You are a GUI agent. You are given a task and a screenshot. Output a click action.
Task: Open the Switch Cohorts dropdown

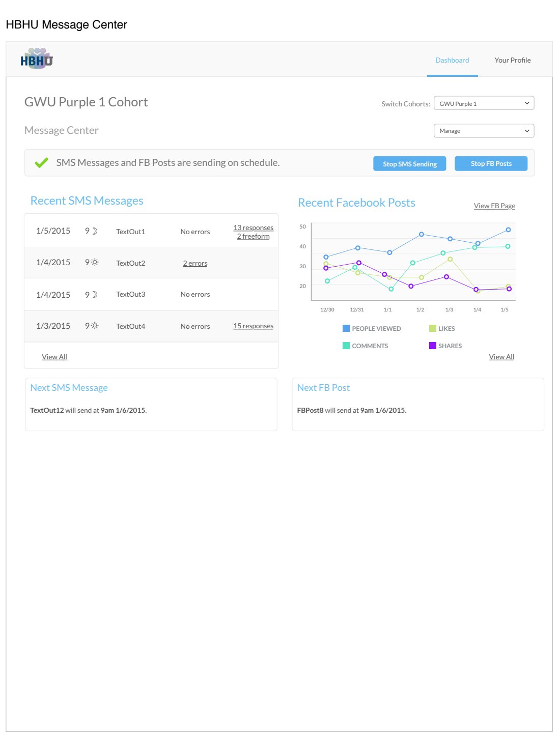(484, 103)
